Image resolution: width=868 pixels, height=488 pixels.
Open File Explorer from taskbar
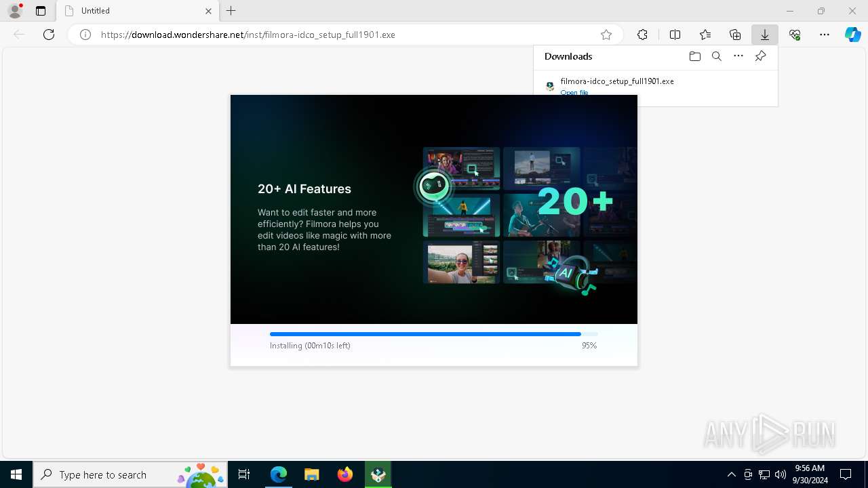(x=312, y=474)
